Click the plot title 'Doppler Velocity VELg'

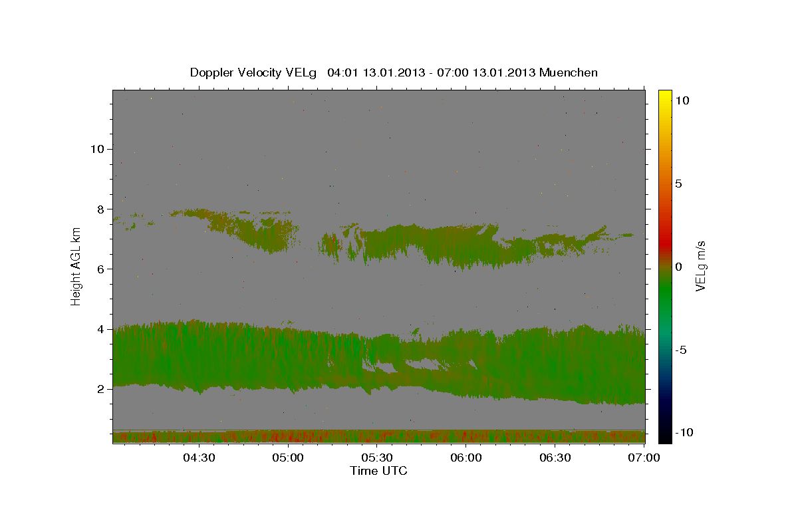[x=253, y=72]
